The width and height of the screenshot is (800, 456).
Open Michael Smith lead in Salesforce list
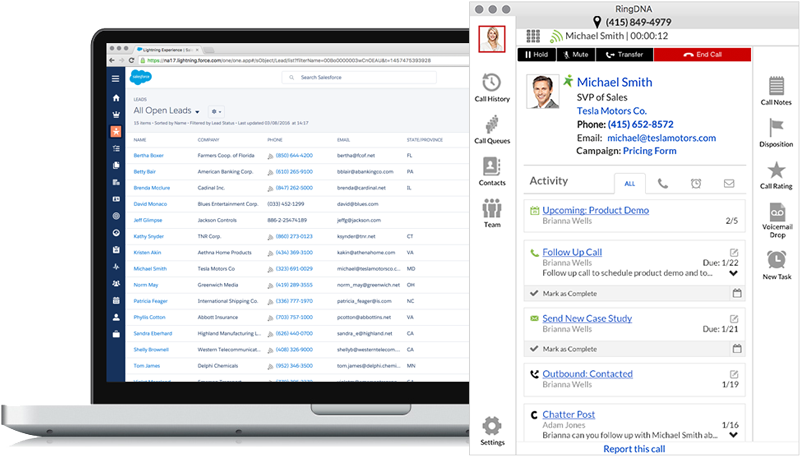(150, 269)
